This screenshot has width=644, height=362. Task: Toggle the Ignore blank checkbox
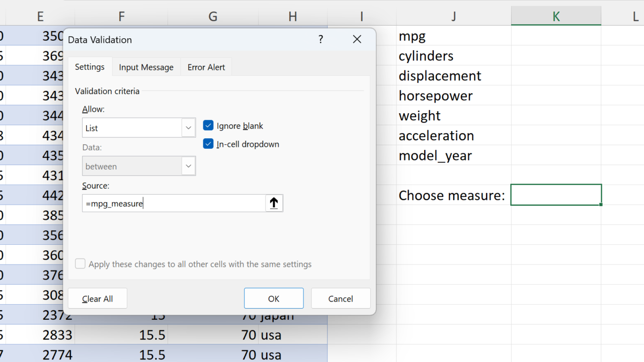(208, 126)
